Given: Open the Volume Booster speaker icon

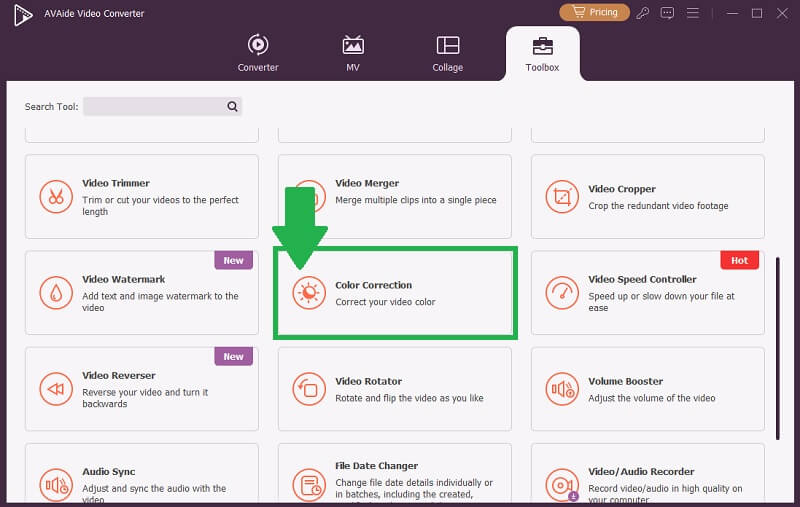Looking at the screenshot, I should [x=562, y=388].
